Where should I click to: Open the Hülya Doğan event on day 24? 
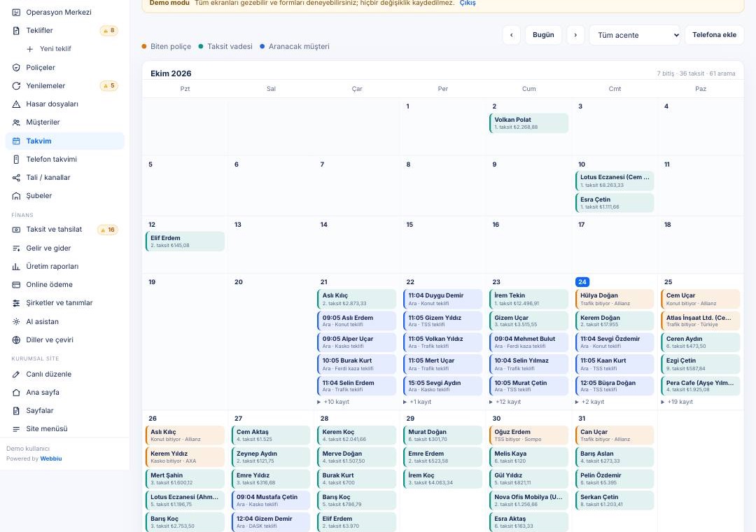[x=615, y=299]
